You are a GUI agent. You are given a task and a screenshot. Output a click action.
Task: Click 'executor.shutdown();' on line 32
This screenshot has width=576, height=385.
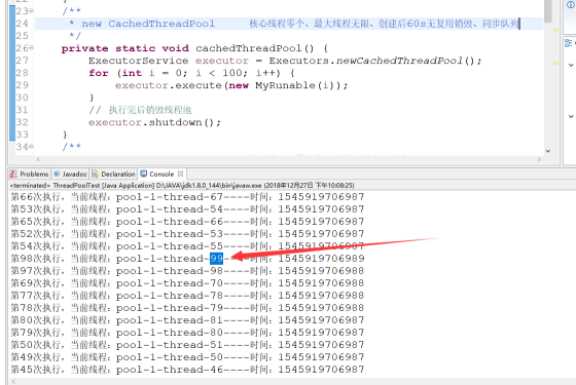point(155,122)
